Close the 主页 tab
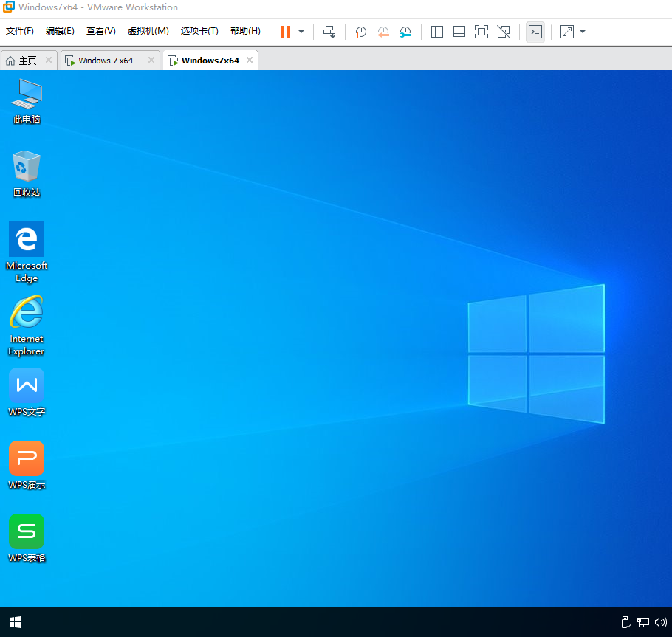 pyautogui.click(x=49, y=60)
